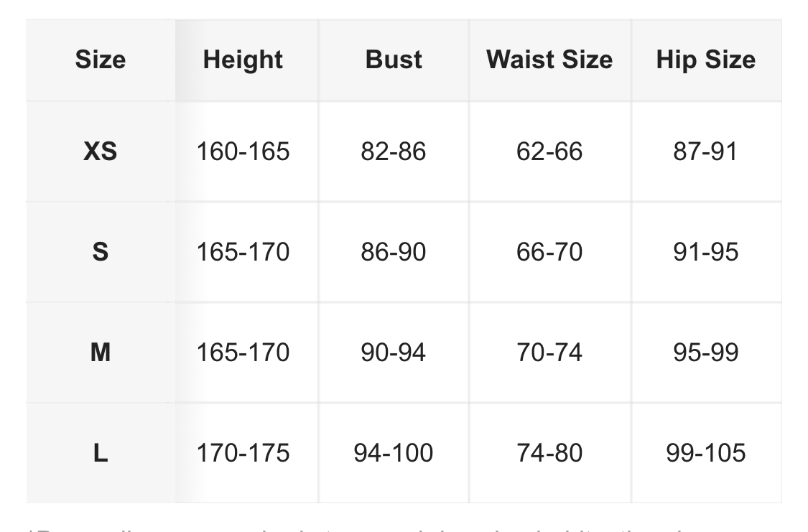Viewport: 808px width, 532px height.
Task: Click the 62-66 waist cell
Action: click(549, 151)
